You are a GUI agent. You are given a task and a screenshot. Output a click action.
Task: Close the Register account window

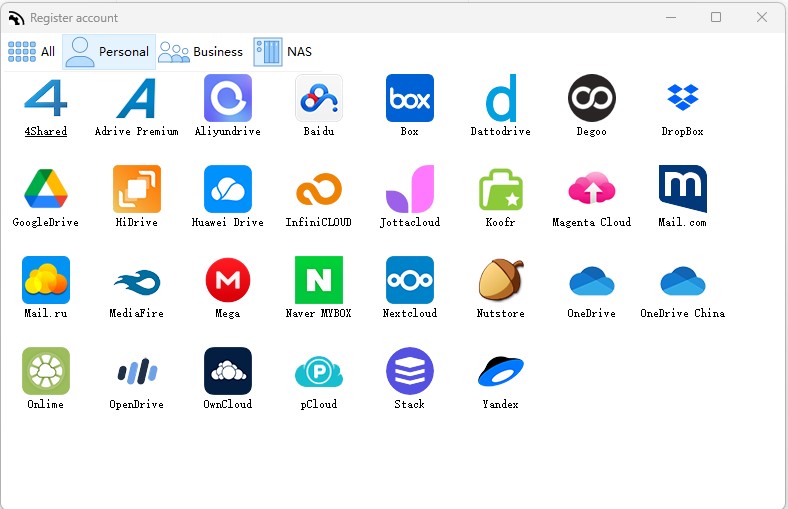762,17
